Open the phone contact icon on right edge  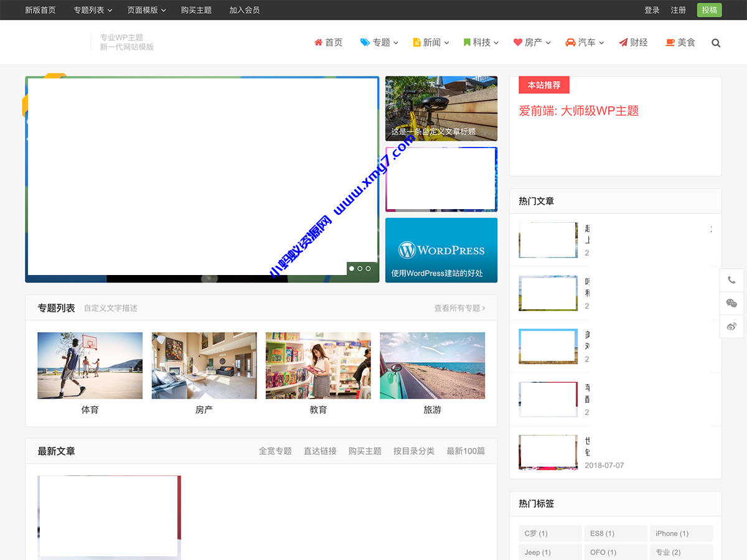click(731, 280)
